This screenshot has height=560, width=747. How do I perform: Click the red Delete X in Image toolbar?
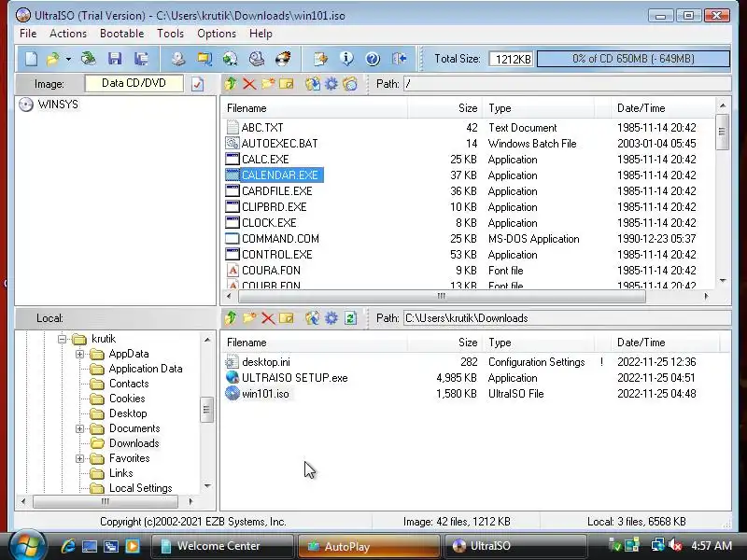coord(249,84)
